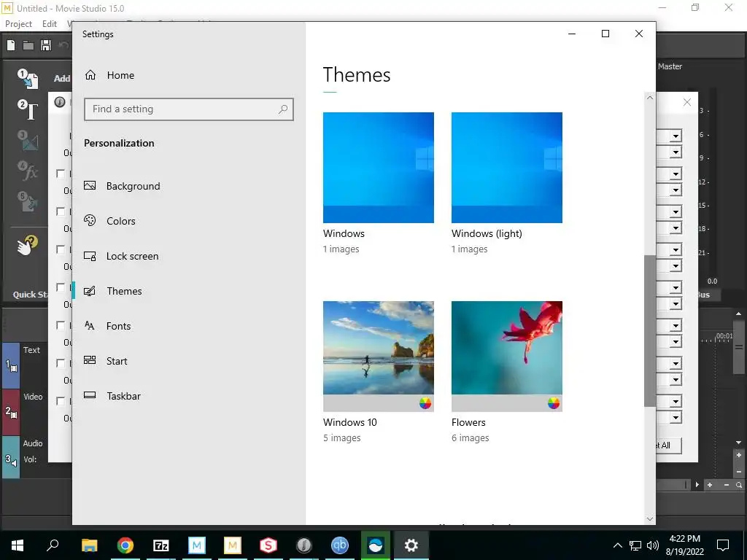Open Taskbar settings page
Viewport: 747px width, 560px height.
click(x=124, y=396)
